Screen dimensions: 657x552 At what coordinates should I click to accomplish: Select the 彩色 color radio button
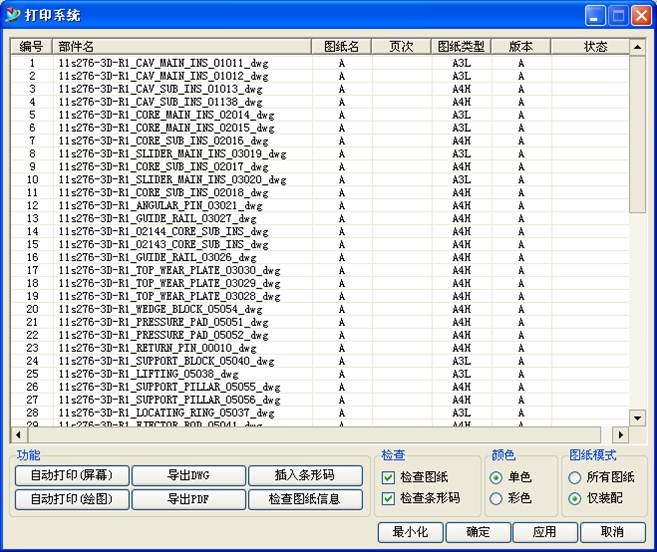(497, 498)
